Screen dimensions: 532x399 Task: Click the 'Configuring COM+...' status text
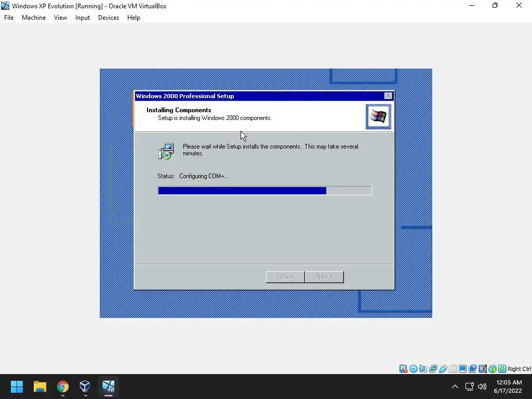(x=204, y=176)
